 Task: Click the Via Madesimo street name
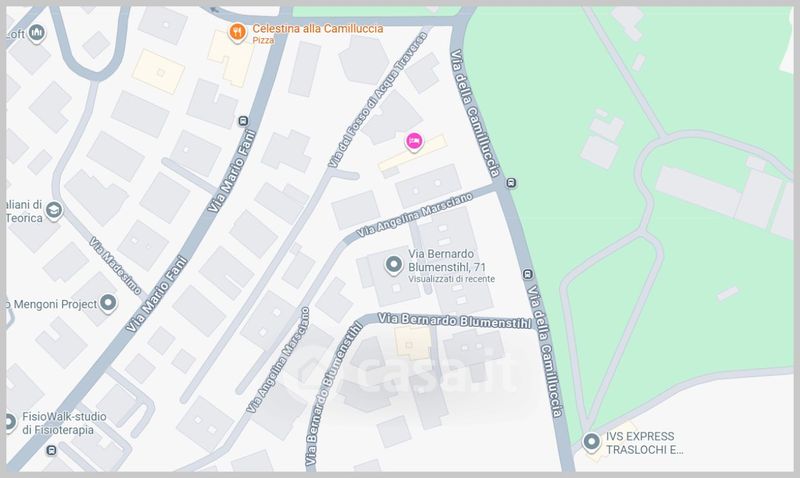click(115, 265)
